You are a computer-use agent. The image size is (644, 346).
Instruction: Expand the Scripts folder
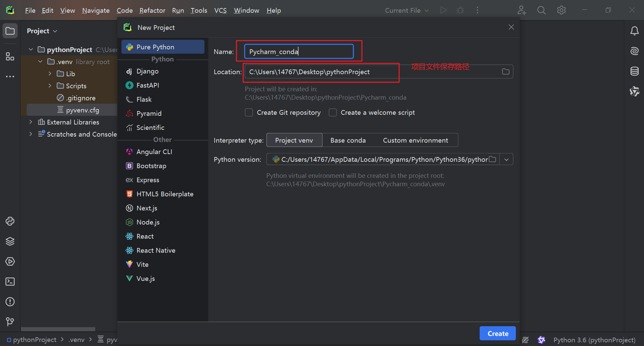pos(50,86)
